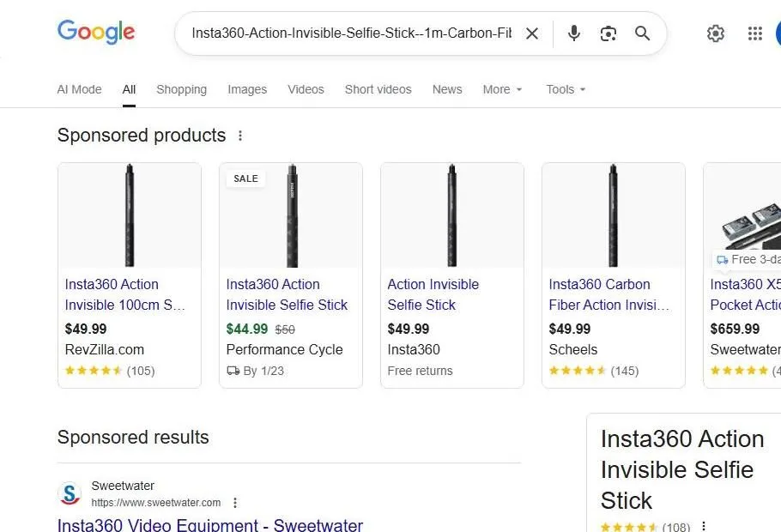Open quick settings via the gear icon
This screenshot has height=532, width=781.
716,33
